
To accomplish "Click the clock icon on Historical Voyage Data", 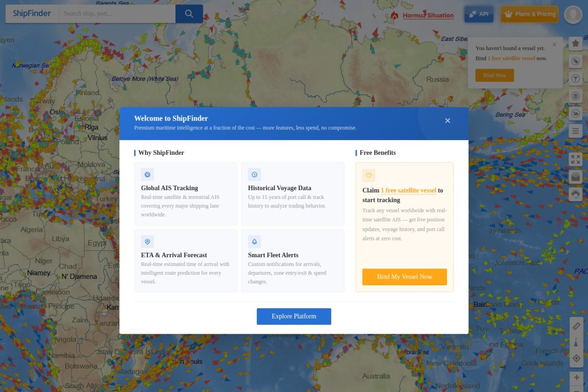I will [254, 174].
